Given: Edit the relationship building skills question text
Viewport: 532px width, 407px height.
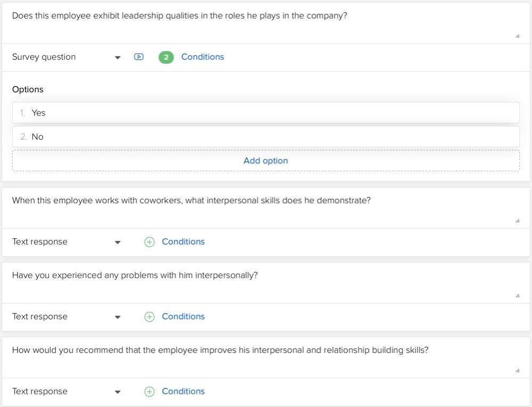Looking at the screenshot, I should coord(265,358).
